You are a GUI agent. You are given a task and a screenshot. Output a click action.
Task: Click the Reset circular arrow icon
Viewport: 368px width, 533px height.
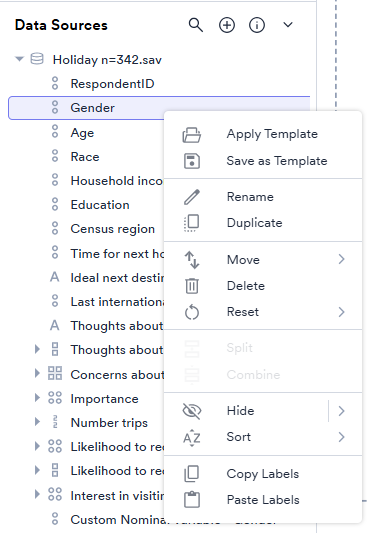pos(192,312)
